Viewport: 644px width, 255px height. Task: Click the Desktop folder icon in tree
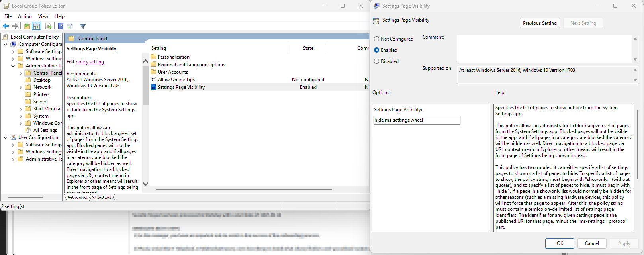[28, 80]
